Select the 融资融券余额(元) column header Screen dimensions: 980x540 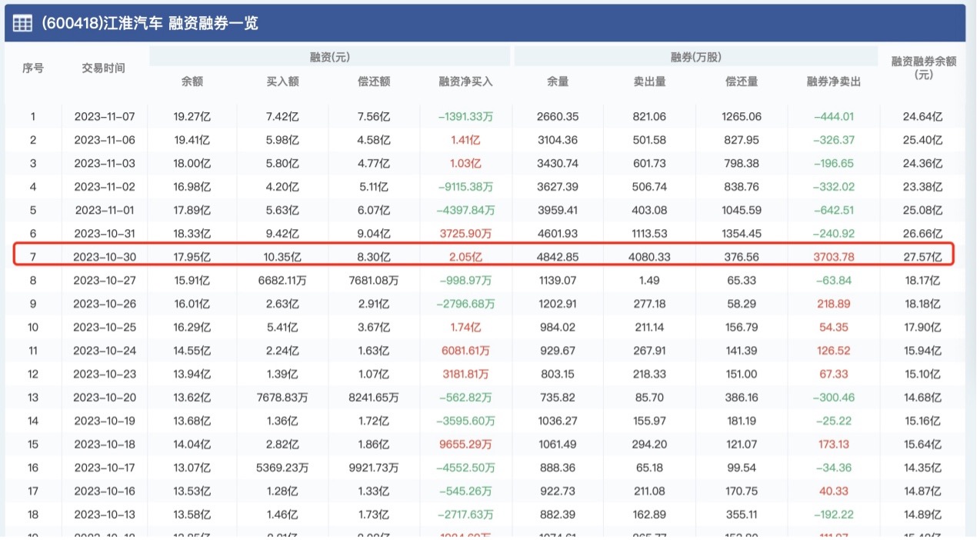(923, 68)
